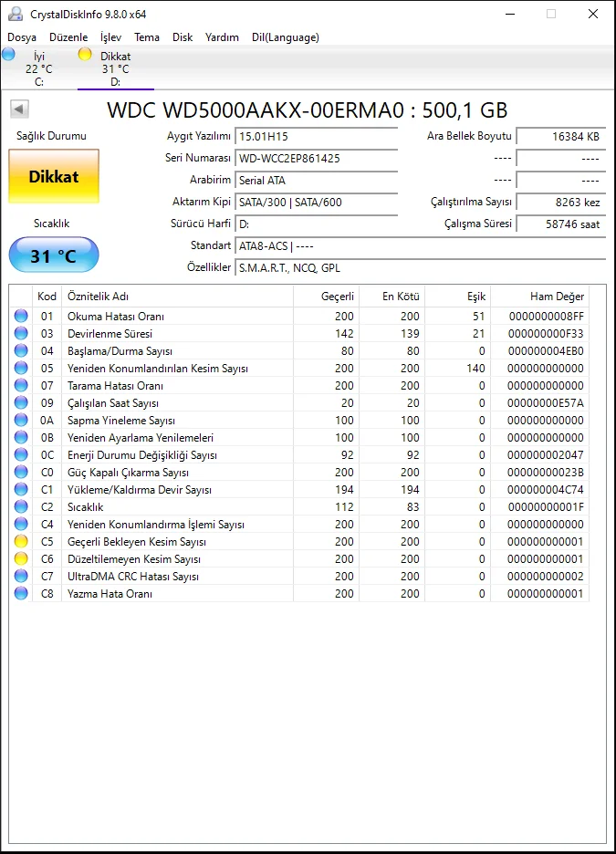Click the Öznitelik Adı column header

(x=178, y=297)
